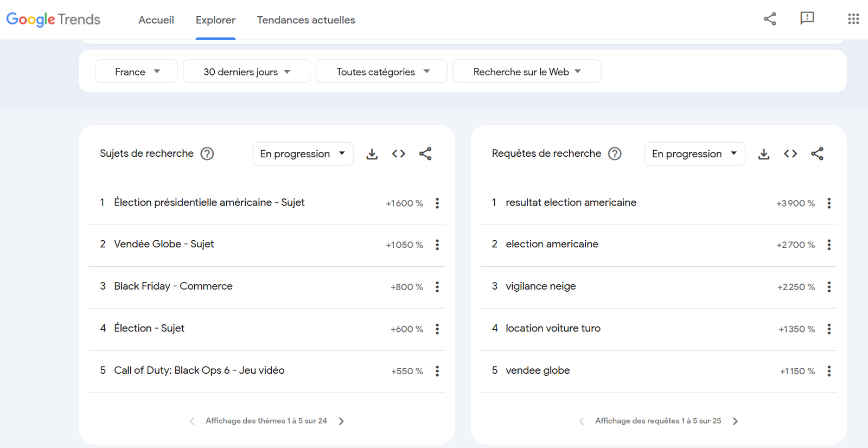The image size is (868, 448).
Task: Click the +2250 % value
Action: pos(796,287)
